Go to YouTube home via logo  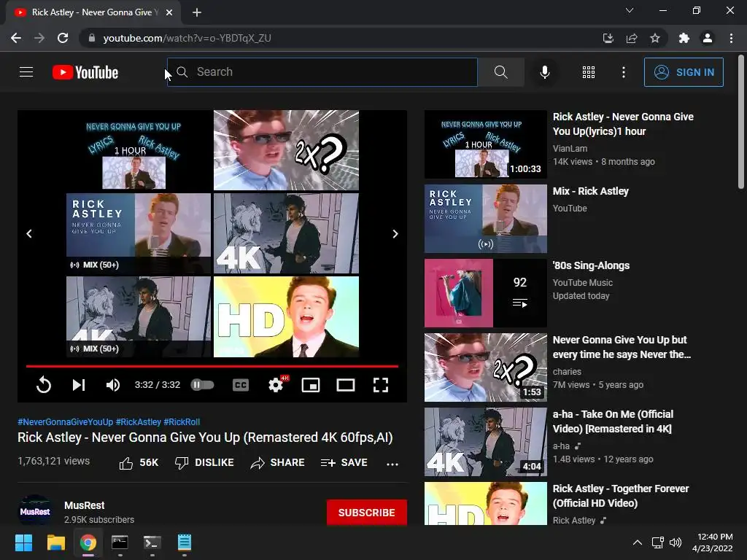click(x=85, y=72)
